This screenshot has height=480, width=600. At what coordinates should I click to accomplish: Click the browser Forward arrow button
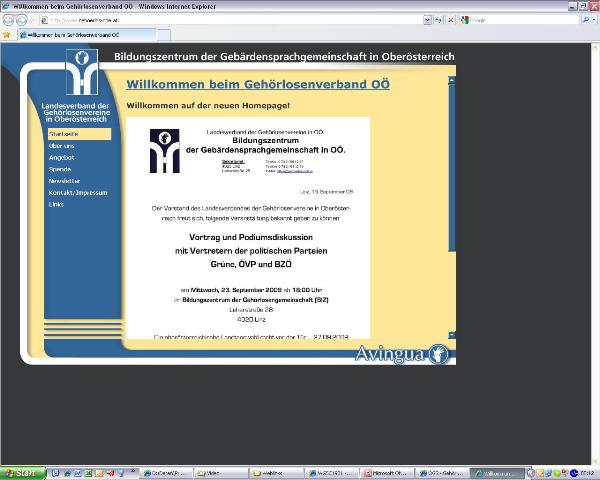pyautogui.click(x=21, y=19)
